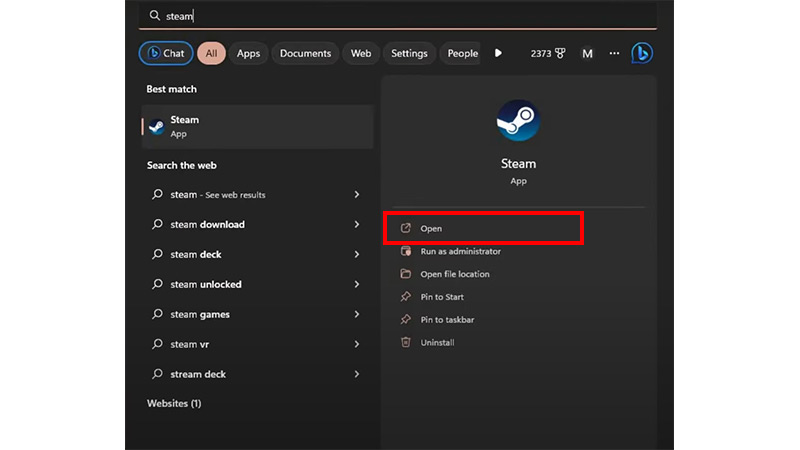This screenshot has height=450, width=800.
Task: Expand the steam unlocked chevron
Action: [x=357, y=284]
